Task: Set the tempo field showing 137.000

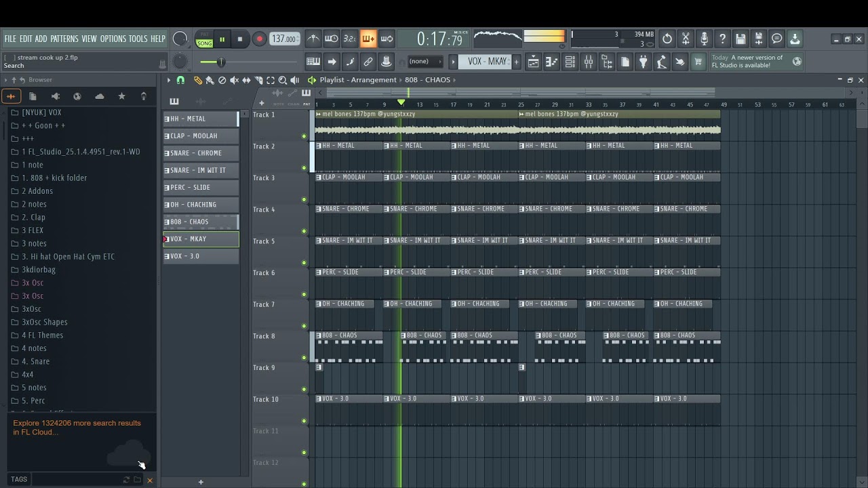Action: 284,39
